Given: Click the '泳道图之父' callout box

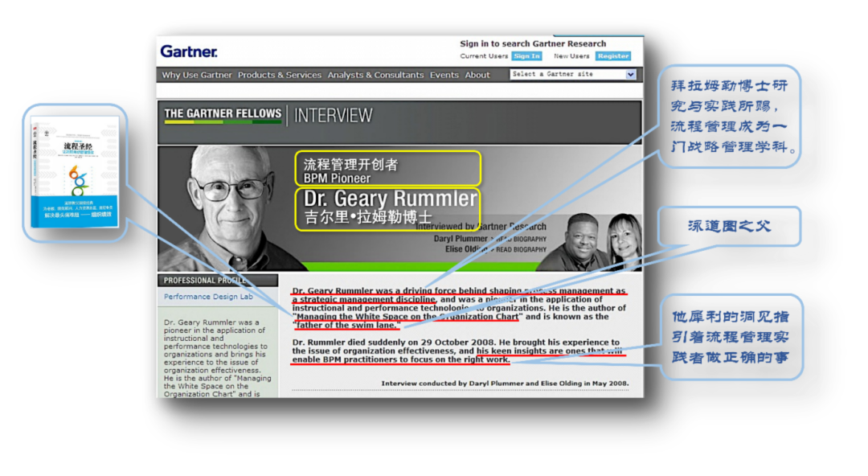Looking at the screenshot, I should 729,226.
